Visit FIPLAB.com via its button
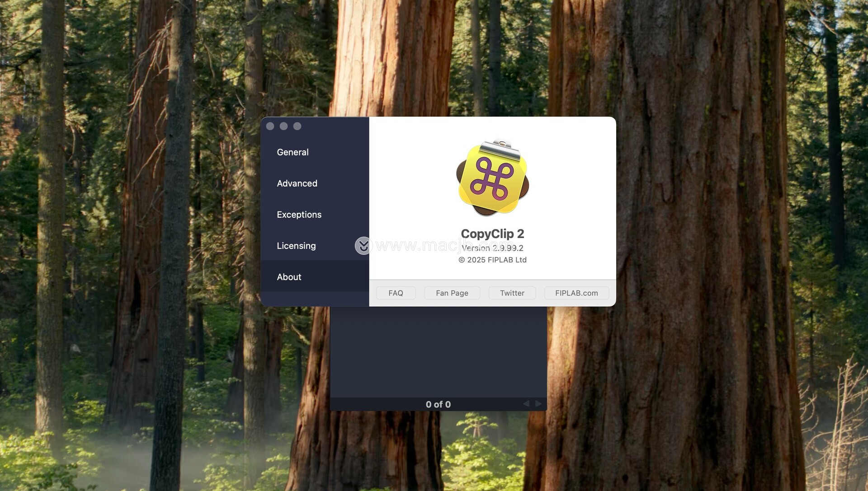 pos(576,293)
